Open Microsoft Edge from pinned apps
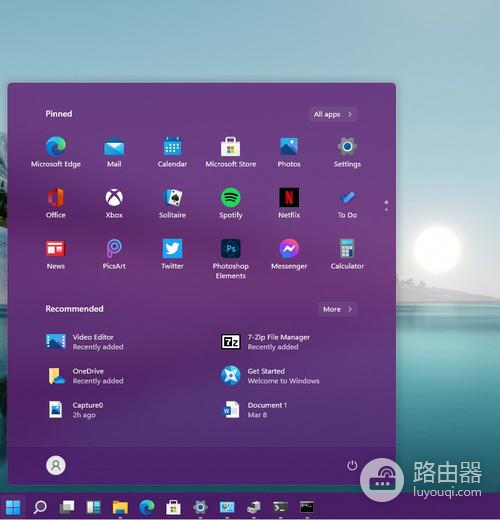This screenshot has width=500, height=520. [x=56, y=152]
